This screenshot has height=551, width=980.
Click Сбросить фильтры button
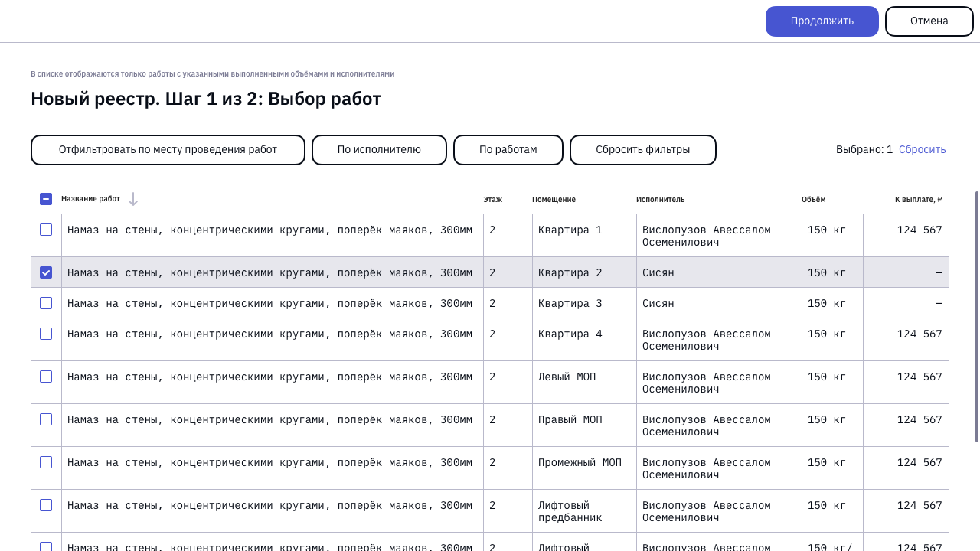coord(643,150)
